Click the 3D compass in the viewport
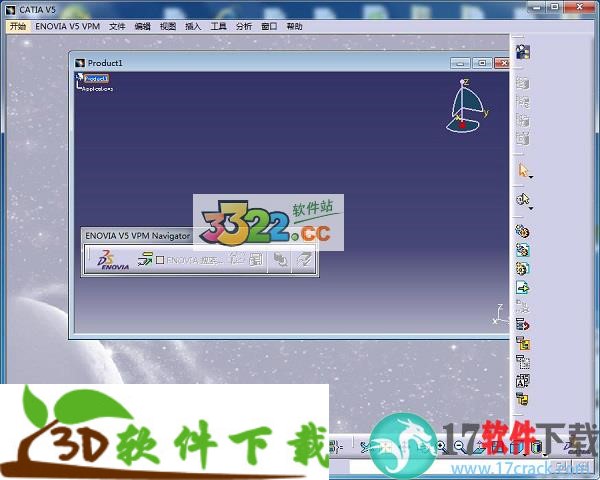The width and height of the screenshot is (600, 480). click(465, 107)
